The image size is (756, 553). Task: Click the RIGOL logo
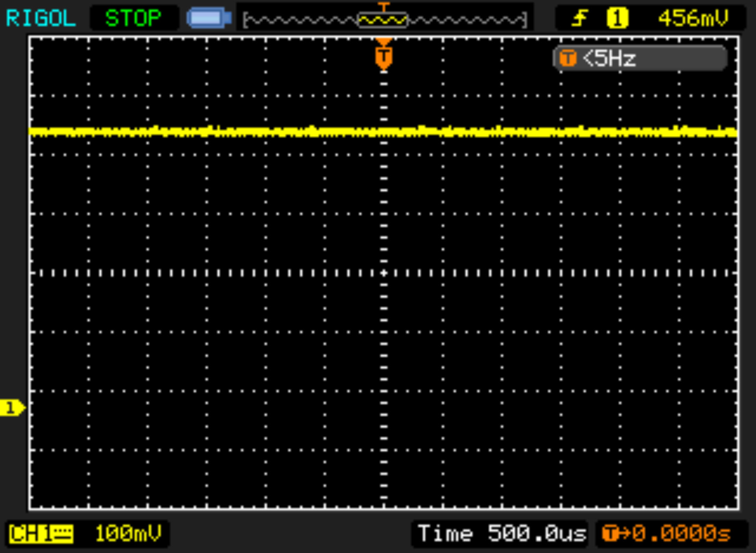[41, 18]
